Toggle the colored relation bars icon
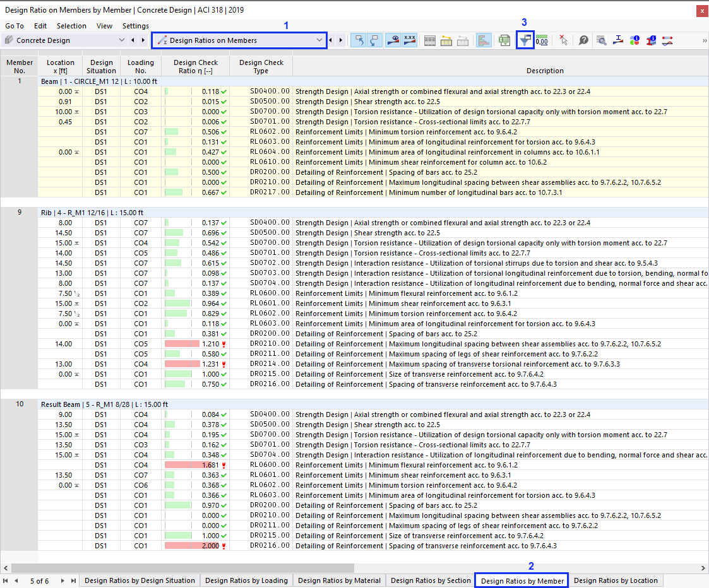The width and height of the screenshot is (709, 588). 484,40
